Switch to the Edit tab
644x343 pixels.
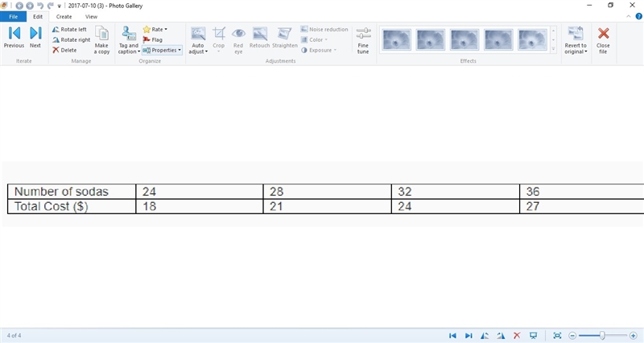[x=38, y=17]
